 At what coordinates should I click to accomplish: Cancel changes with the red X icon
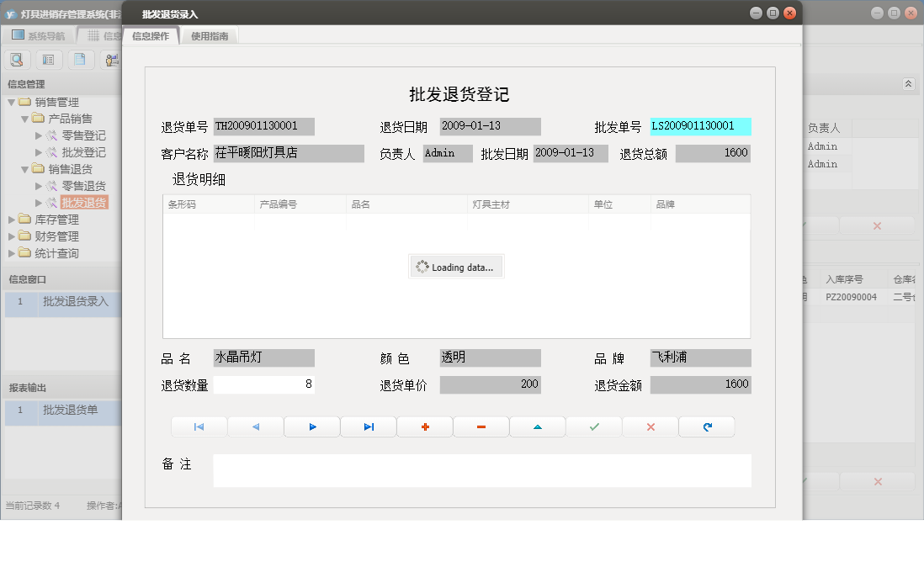[650, 426]
